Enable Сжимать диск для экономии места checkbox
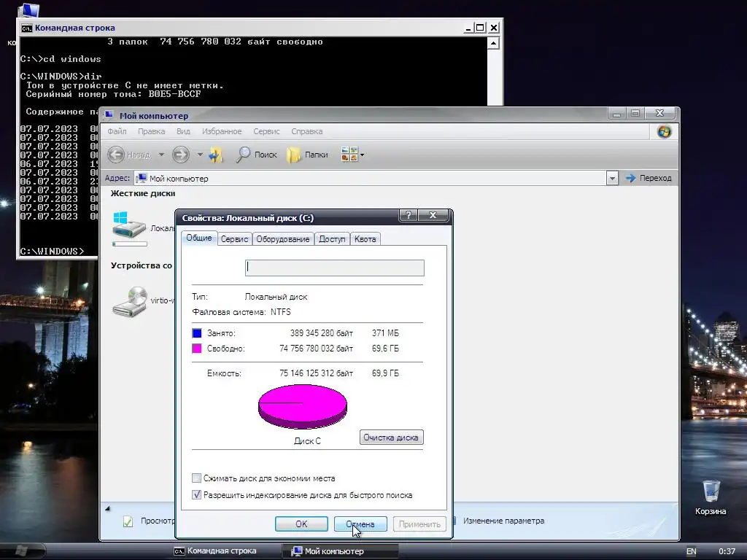747x560 pixels. 196,478
